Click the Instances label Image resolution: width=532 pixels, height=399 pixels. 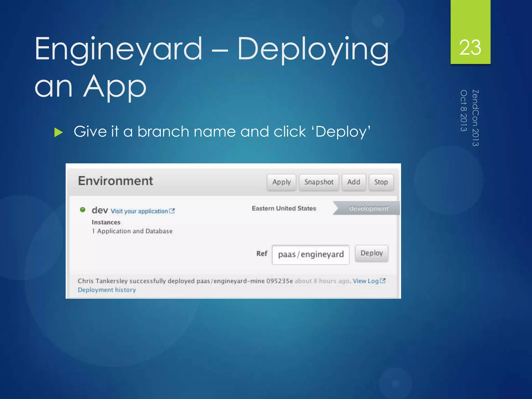coord(106,222)
